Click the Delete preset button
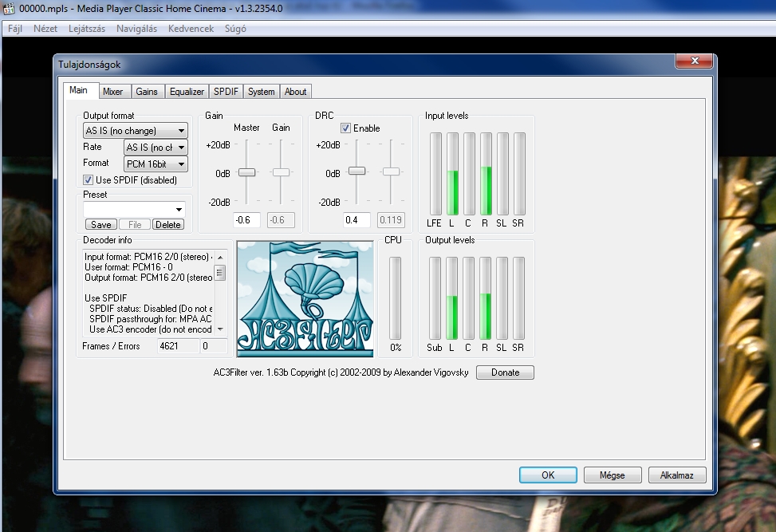 [167, 225]
